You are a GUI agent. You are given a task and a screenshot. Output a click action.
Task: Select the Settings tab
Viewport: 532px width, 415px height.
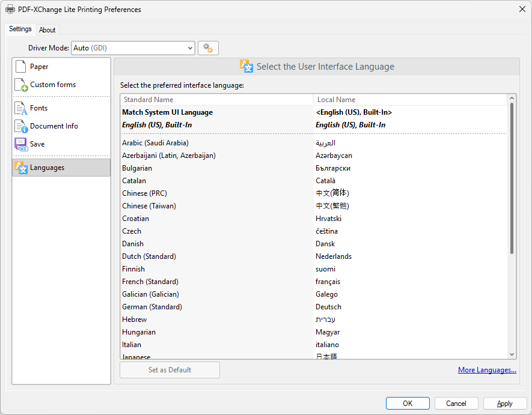pyautogui.click(x=20, y=29)
